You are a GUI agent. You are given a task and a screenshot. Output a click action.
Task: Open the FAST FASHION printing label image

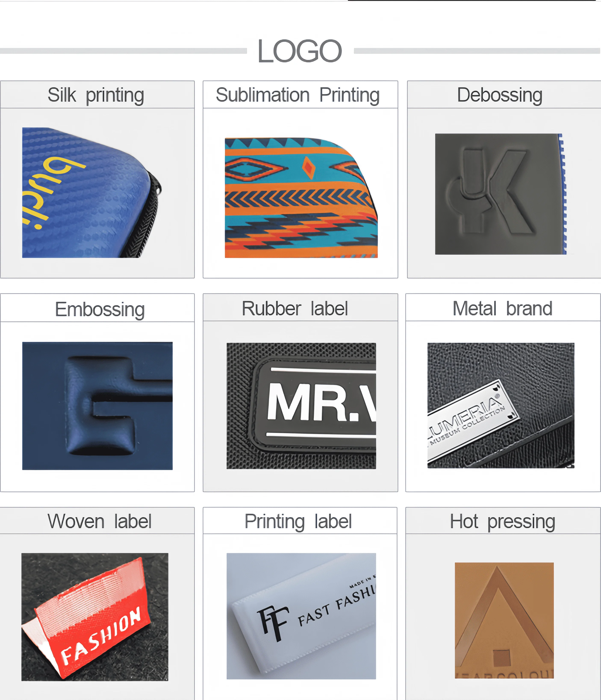coord(301,616)
